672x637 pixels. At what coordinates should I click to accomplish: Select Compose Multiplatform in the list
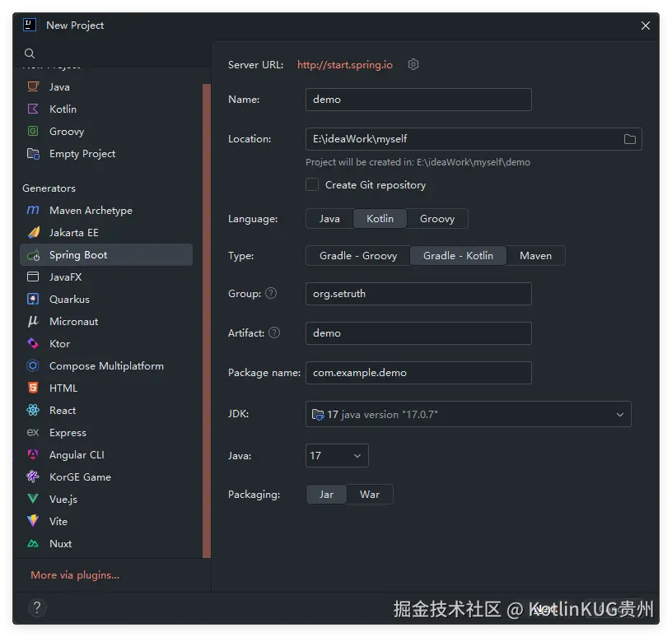click(106, 366)
